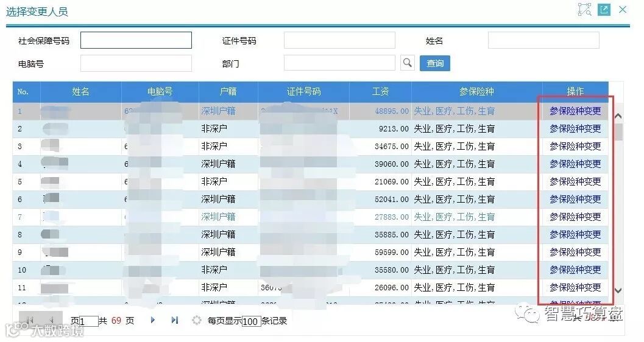The image size is (644, 342).
Task: Click 参保险种变更 link in row 7
Action: pos(575,217)
